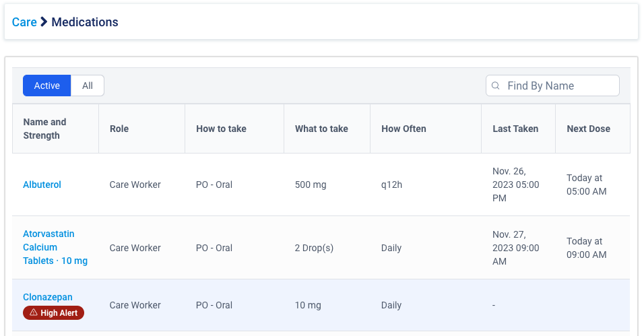
Task: Click the breadcrumb chevron arrow
Action: [x=44, y=22]
